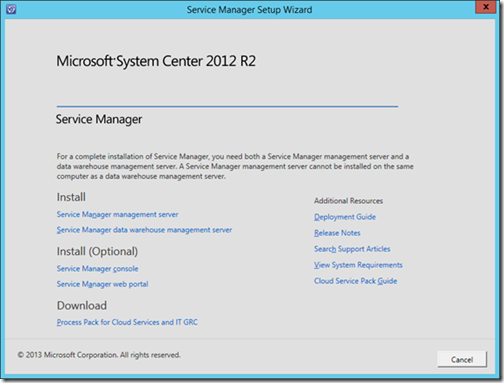Click the Additional Resources label
Viewport: 504px width, 383px height.
(348, 201)
